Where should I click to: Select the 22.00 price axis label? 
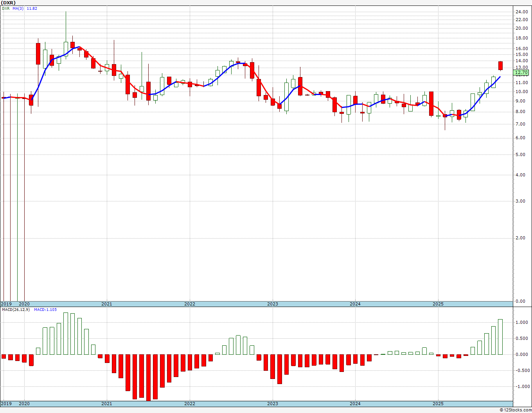[x=521, y=20]
